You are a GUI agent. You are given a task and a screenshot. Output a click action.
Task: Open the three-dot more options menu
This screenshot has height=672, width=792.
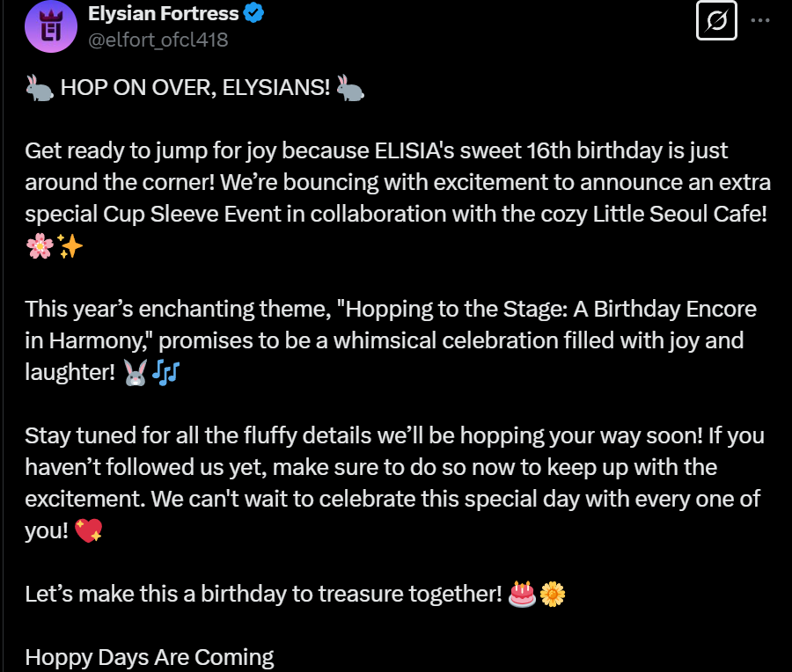pyautogui.click(x=759, y=19)
